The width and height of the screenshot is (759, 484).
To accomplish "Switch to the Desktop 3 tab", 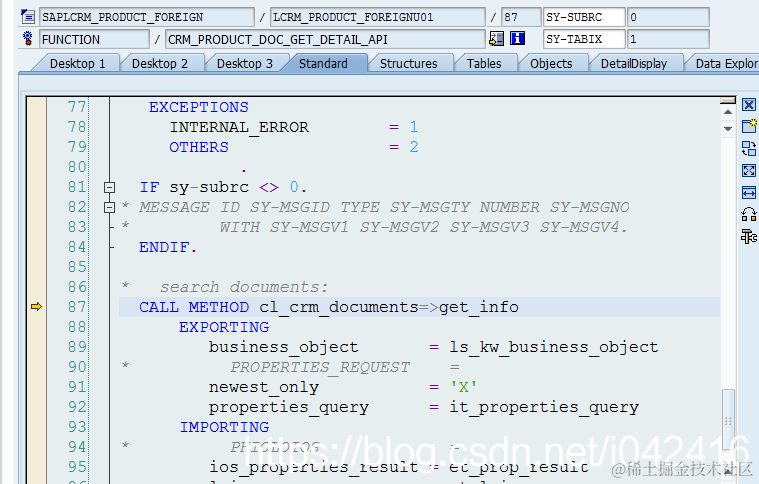I will coord(244,64).
